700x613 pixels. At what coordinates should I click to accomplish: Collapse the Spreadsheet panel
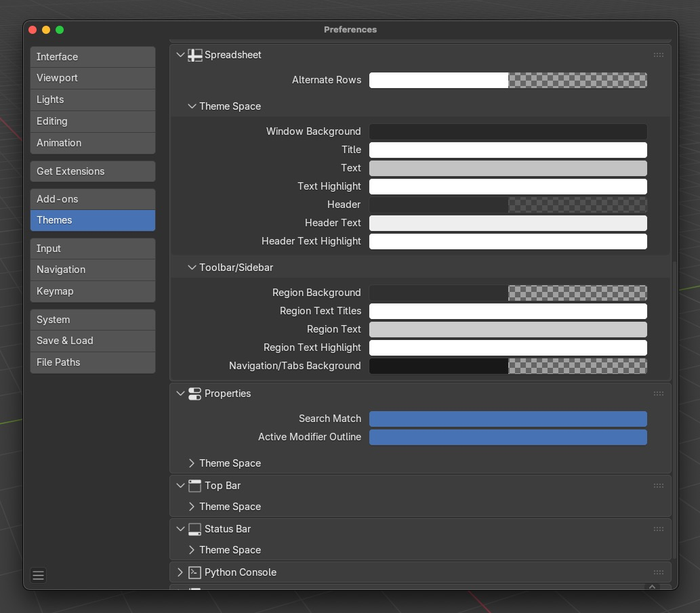point(180,56)
